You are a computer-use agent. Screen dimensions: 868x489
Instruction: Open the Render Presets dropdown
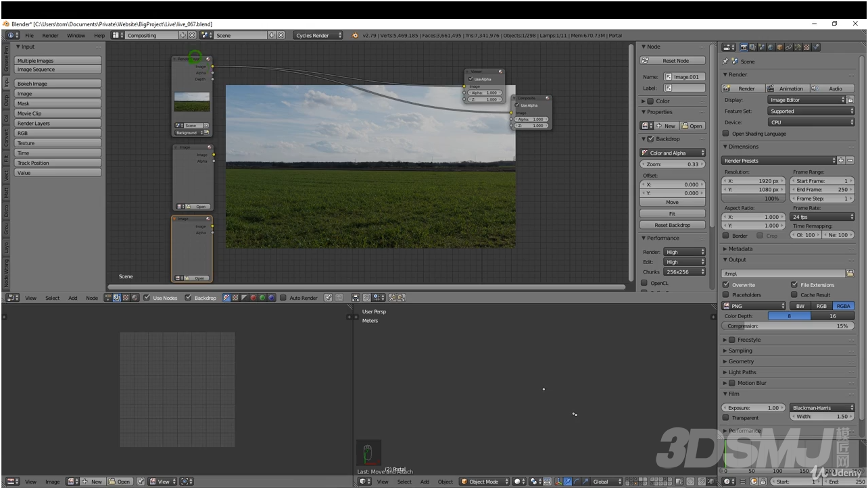pyautogui.click(x=779, y=161)
